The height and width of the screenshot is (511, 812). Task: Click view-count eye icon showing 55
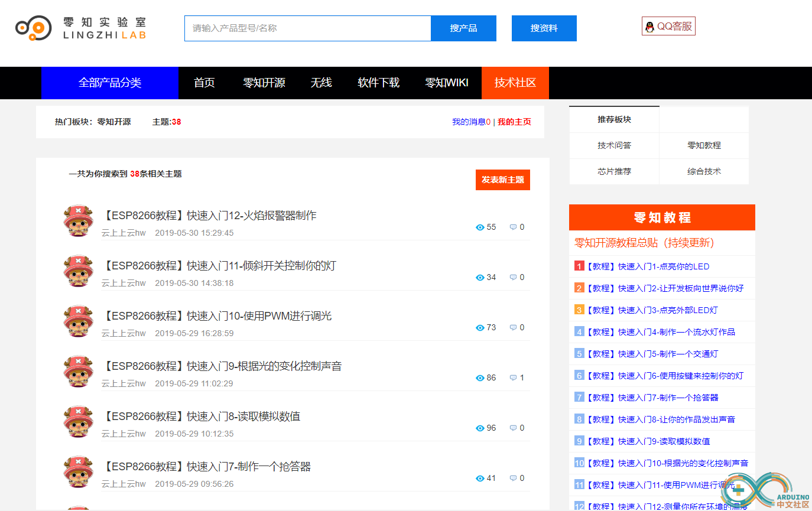tap(480, 227)
